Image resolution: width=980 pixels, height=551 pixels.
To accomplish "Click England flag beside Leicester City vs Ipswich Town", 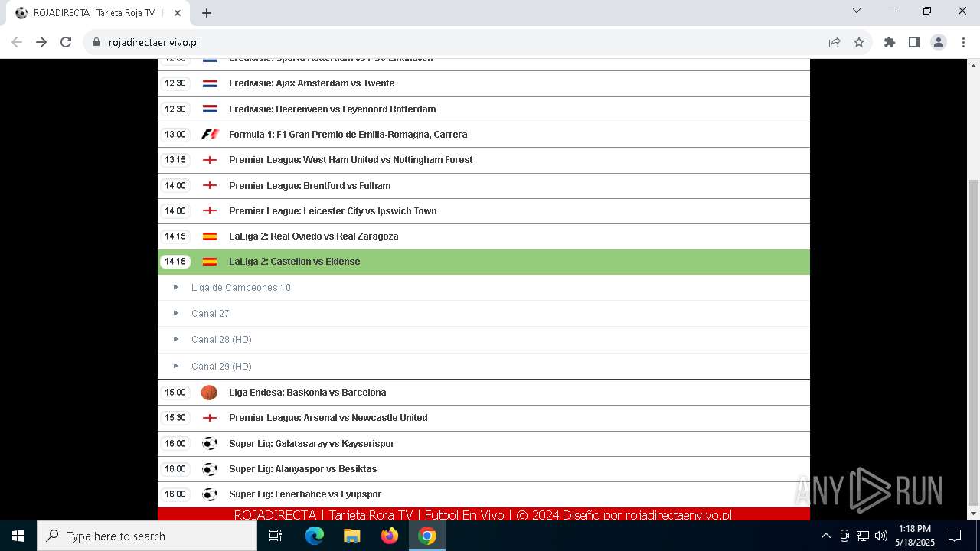I will click(210, 211).
